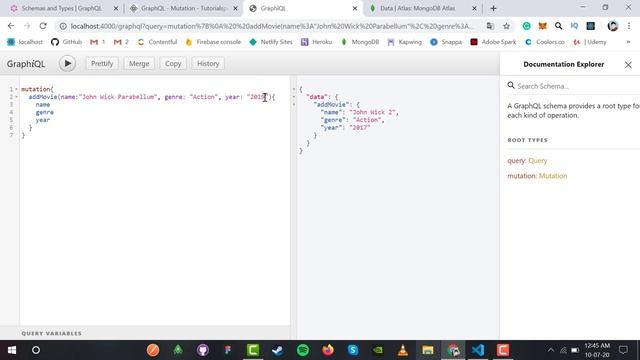Go back to the previous page
The height and width of the screenshot is (360, 640).
[11, 26]
